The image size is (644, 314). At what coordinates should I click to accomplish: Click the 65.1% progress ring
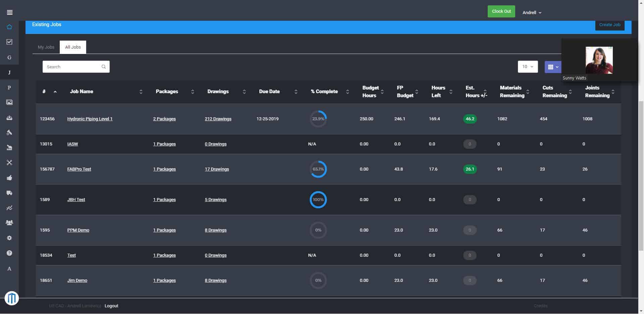pyautogui.click(x=318, y=169)
